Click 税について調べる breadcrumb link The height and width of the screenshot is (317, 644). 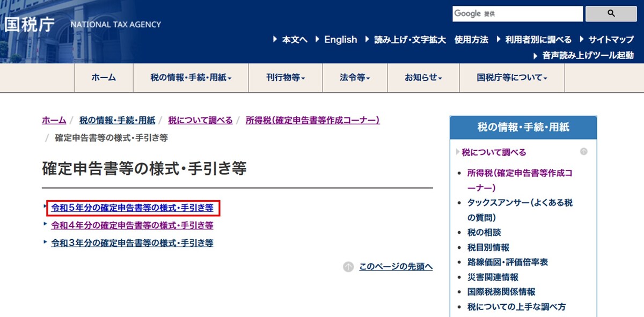[x=200, y=120]
